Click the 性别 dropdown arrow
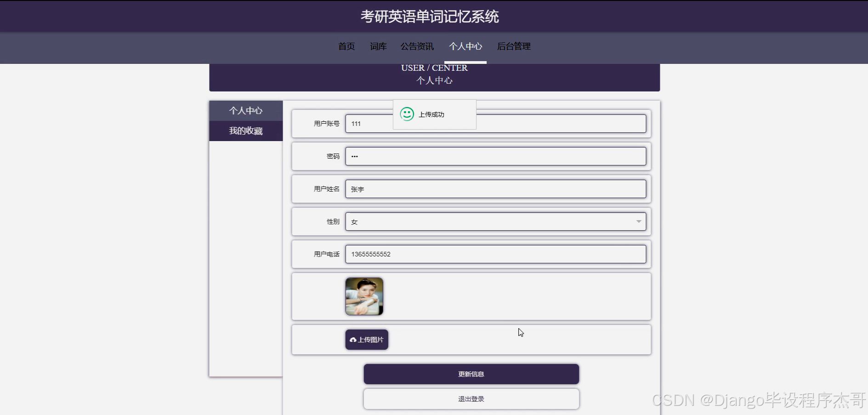 point(639,222)
